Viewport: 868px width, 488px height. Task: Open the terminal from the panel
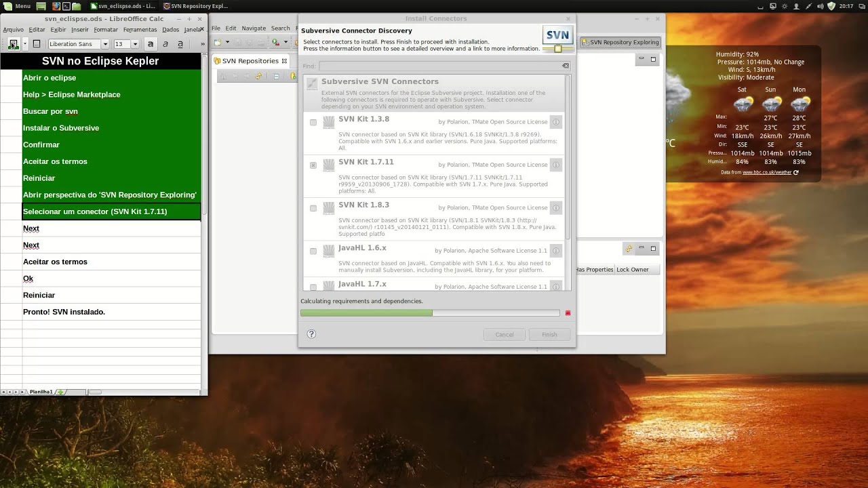[66, 6]
